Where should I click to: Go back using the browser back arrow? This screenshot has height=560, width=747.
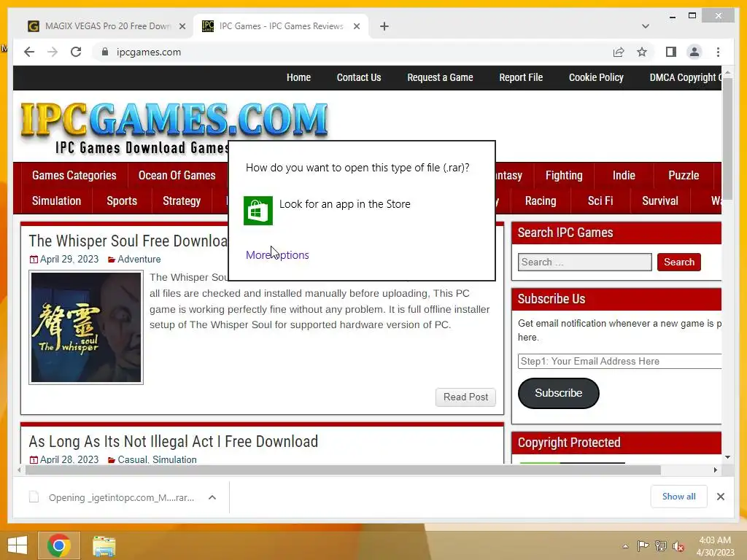click(29, 52)
